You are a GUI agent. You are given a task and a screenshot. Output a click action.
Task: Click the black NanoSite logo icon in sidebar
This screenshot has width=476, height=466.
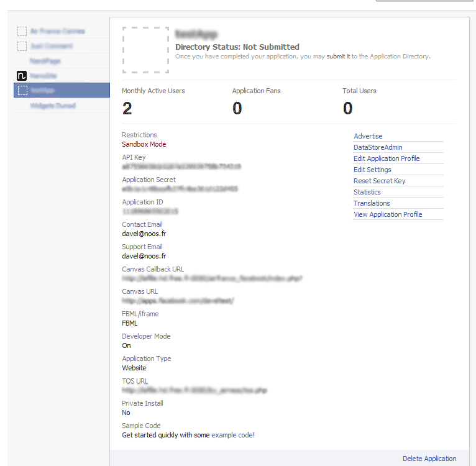tap(22, 76)
